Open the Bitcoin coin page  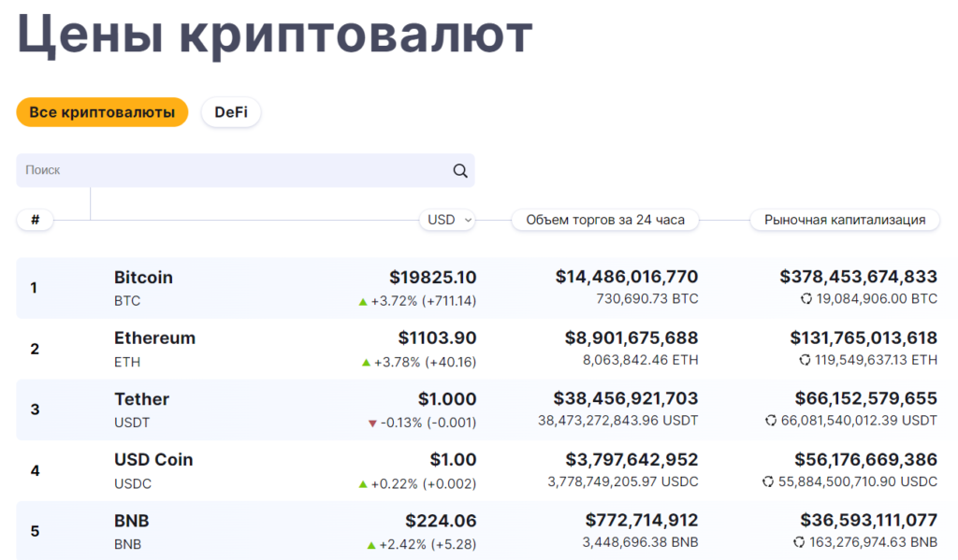coord(144,278)
